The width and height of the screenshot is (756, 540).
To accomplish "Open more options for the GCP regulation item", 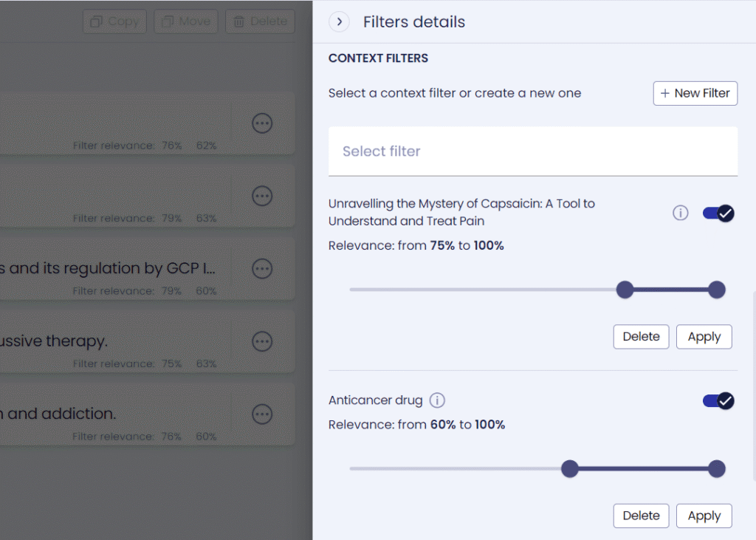I will click(x=262, y=269).
